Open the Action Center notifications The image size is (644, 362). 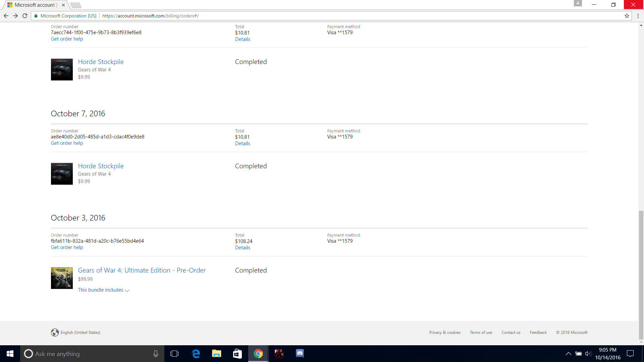pos(631,354)
